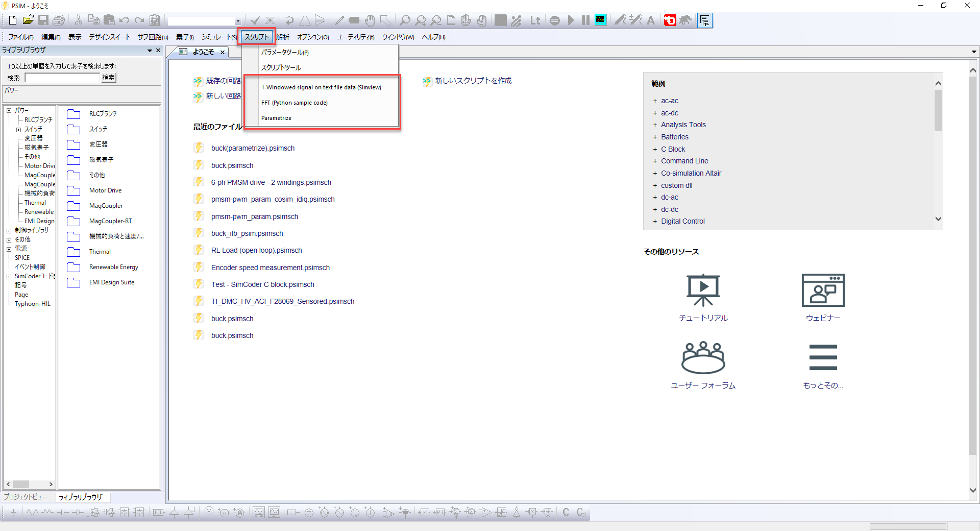Image resolution: width=980 pixels, height=531 pixels.
Task: Place a resistor from the element toolbar
Action: (32, 513)
